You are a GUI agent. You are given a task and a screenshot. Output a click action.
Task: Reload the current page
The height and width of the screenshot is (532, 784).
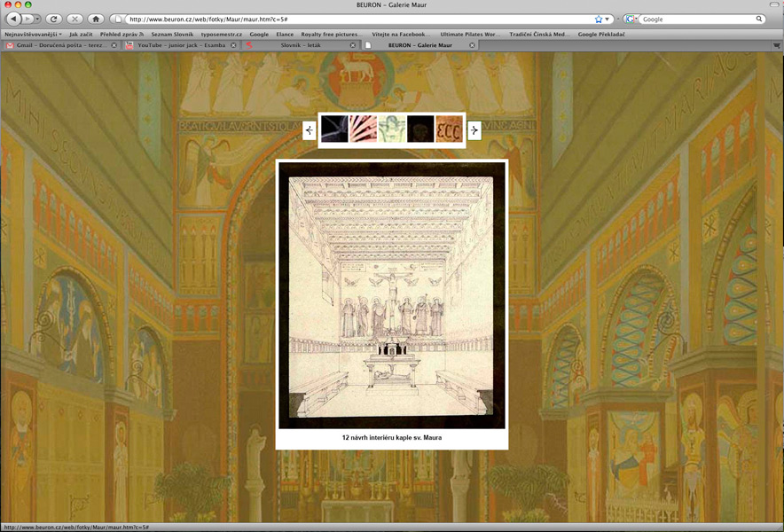[x=53, y=19]
